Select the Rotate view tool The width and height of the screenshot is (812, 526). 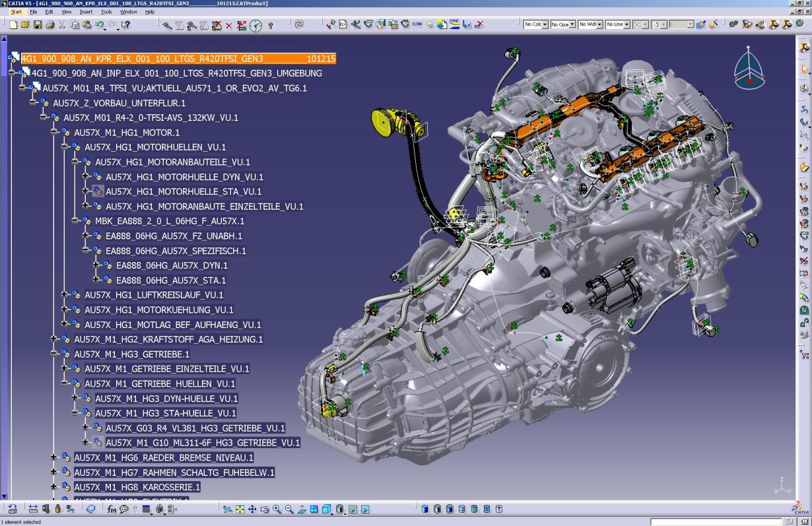(265, 509)
